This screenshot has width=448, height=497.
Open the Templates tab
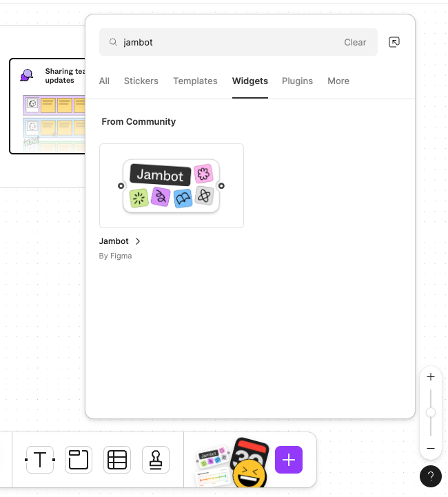tap(195, 81)
